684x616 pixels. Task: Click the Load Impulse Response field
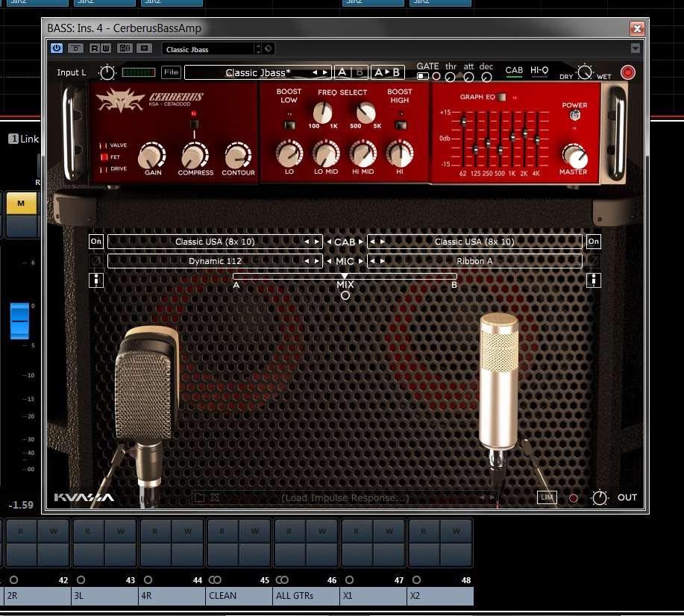click(345, 497)
